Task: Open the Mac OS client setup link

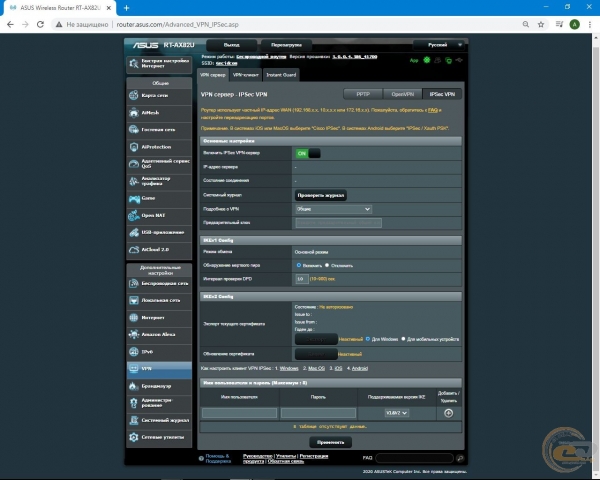Action: click(316, 369)
